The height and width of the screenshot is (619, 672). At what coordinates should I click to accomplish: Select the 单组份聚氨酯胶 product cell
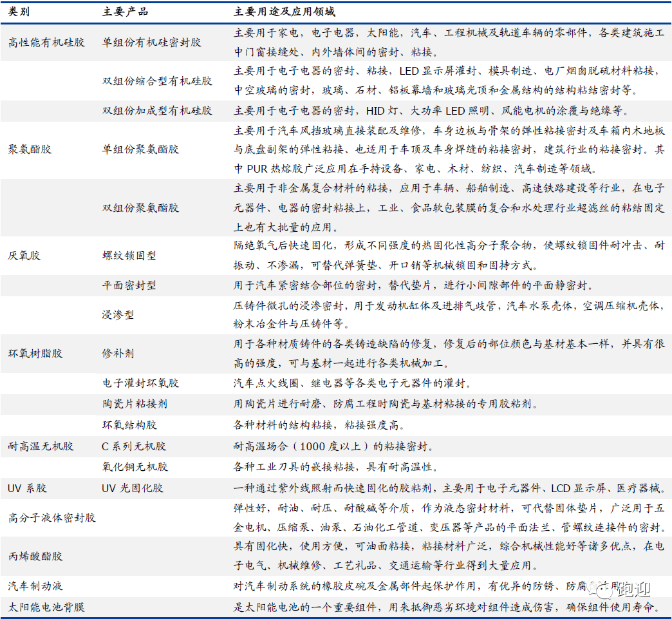click(140, 149)
